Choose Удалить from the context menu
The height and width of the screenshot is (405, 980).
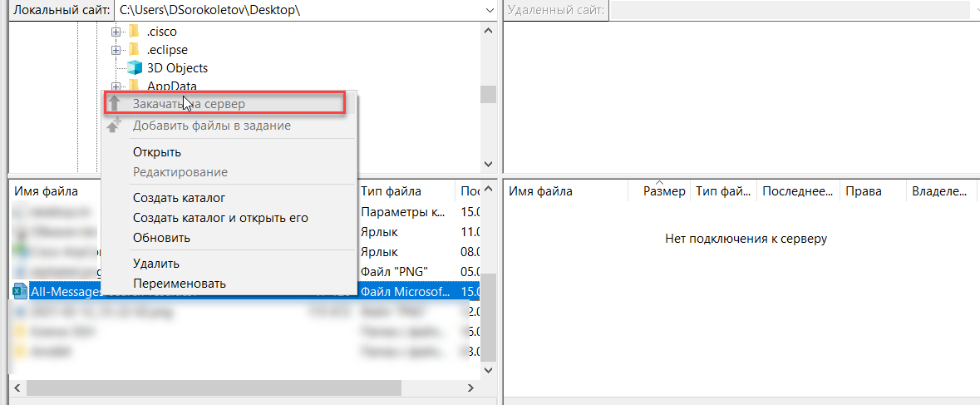pos(156,264)
